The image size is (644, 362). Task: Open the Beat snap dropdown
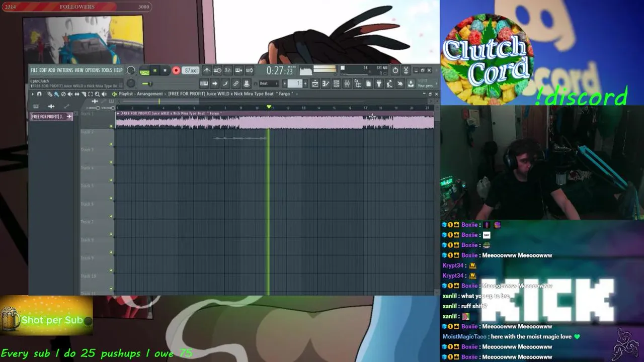[x=269, y=83]
